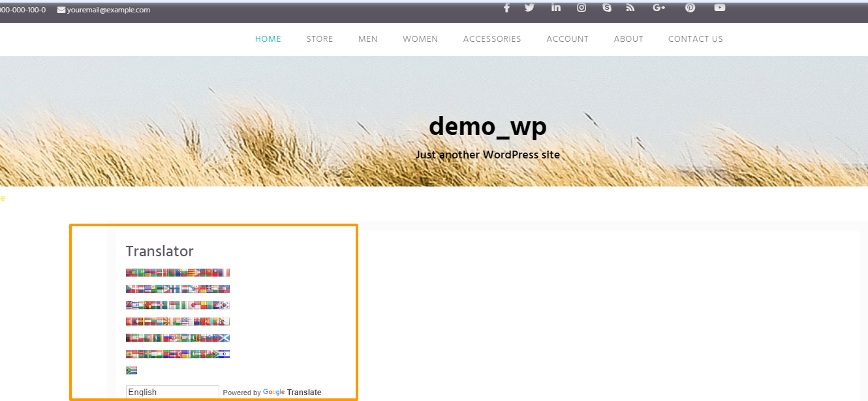
Task: Open the Instagram social icon
Action: click(x=581, y=8)
